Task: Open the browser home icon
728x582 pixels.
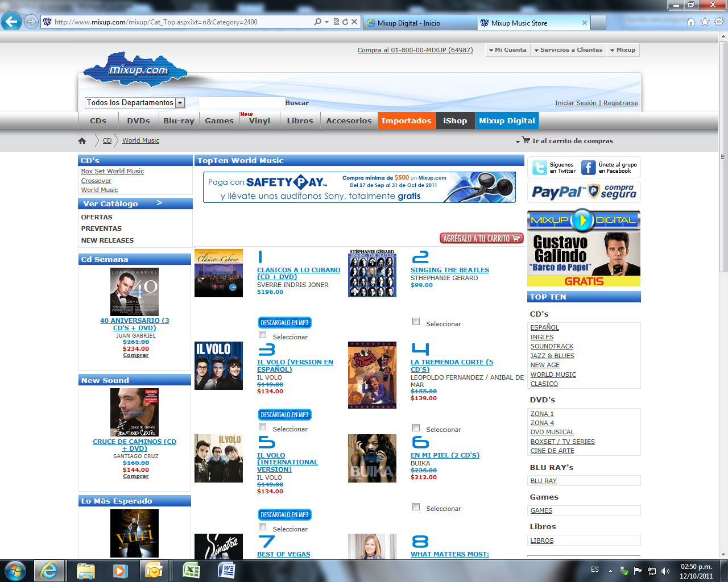Action: point(691,22)
